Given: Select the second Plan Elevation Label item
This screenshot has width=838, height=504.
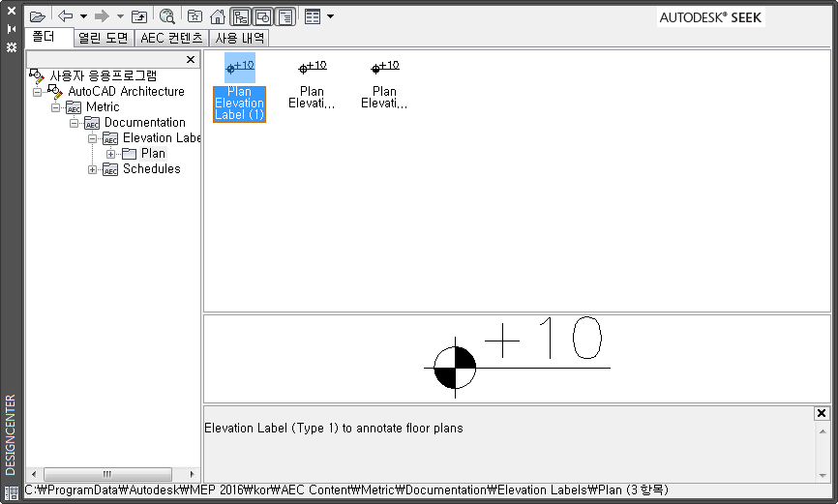Looking at the screenshot, I should [313, 84].
